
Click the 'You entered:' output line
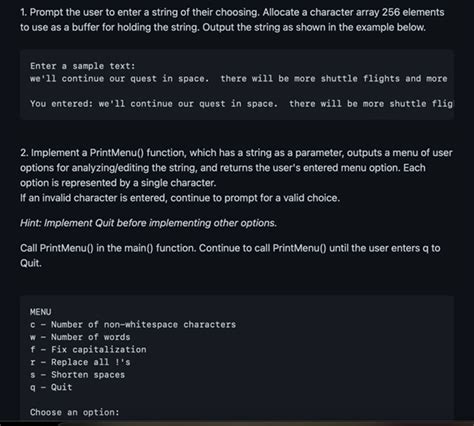click(242, 104)
